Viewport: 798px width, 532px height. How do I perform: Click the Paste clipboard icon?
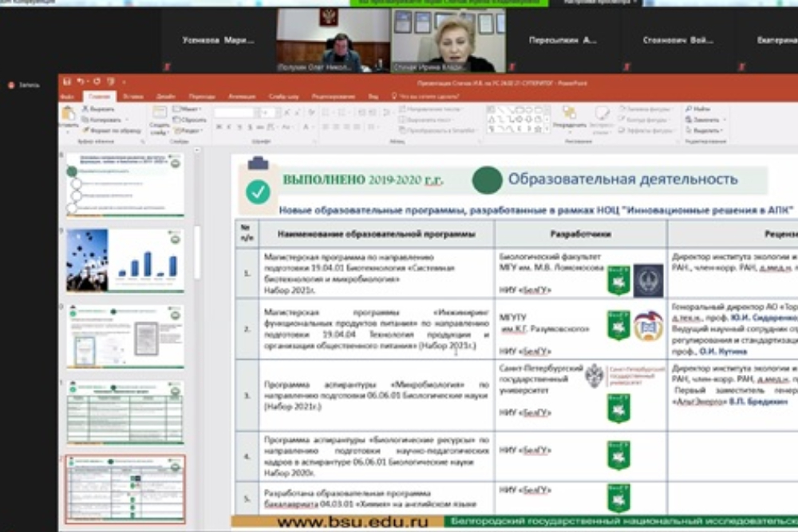(68, 114)
